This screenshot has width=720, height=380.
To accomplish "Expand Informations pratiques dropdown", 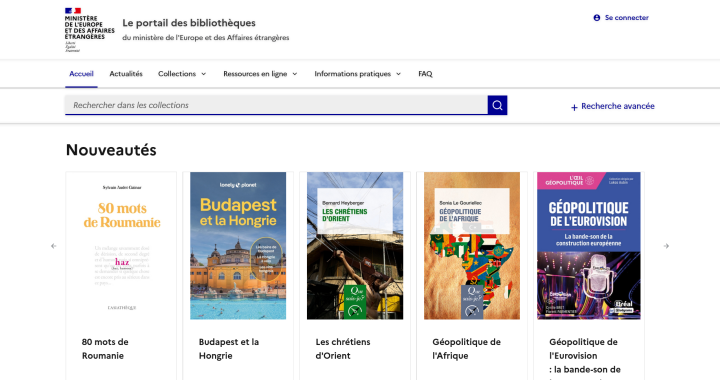I will [x=358, y=74].
